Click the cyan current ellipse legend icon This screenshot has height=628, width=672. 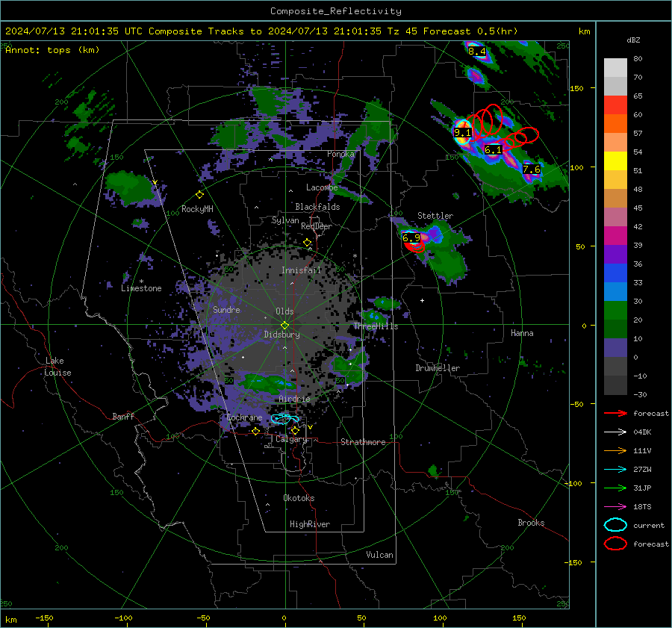[615, 525]
